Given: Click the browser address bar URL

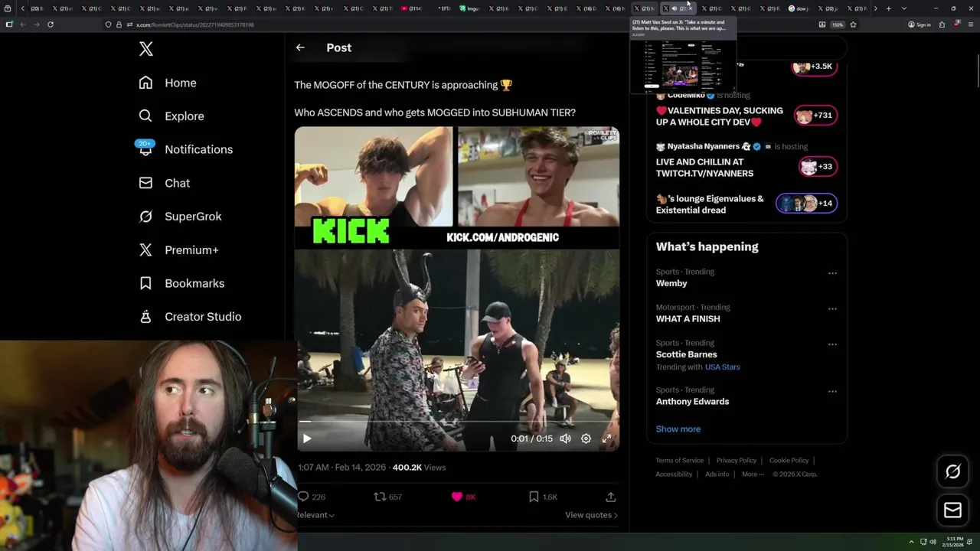Looking at the screenshot, I should [x=194, y=24].
